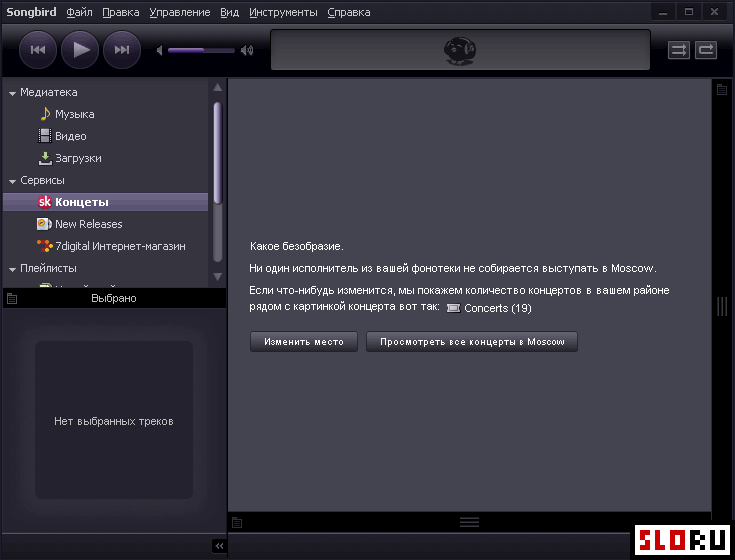Viewport: 735px width, 560px height.
Task: Open the Правка menu
Action: coord(121,12)
